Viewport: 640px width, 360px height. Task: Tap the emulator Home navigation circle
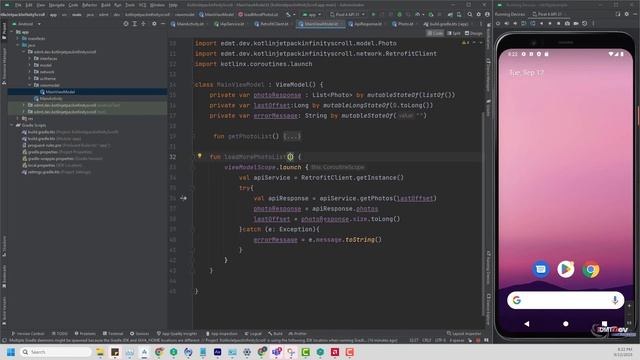(x=565, y=324)
